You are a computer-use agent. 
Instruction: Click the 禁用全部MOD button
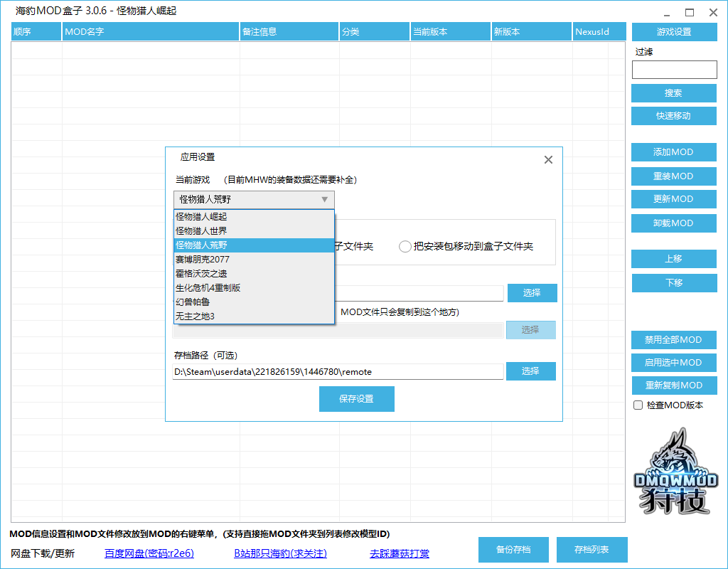pos(674,339)
